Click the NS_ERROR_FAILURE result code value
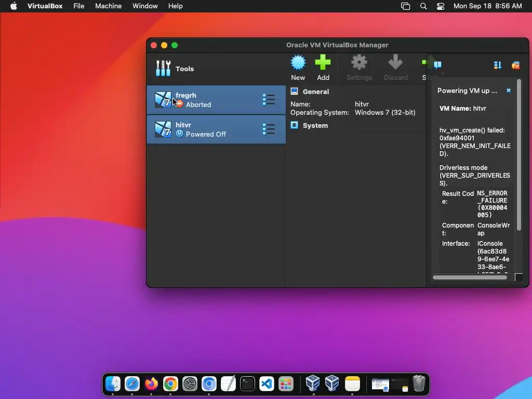The image size is (532, 399). [493, 204]
